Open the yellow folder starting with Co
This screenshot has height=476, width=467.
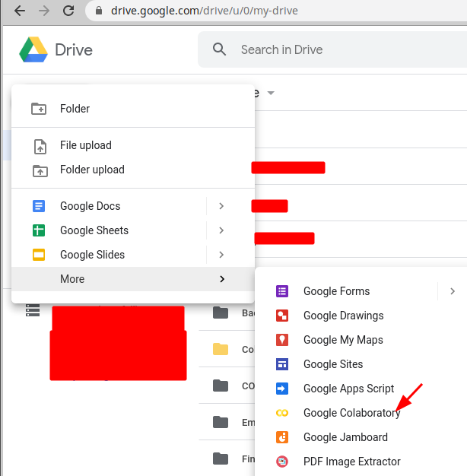click(221, 349)
